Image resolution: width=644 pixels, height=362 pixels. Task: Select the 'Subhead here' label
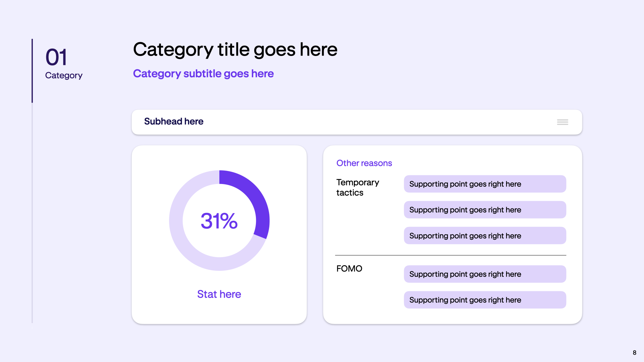click(x=174, y=121)
